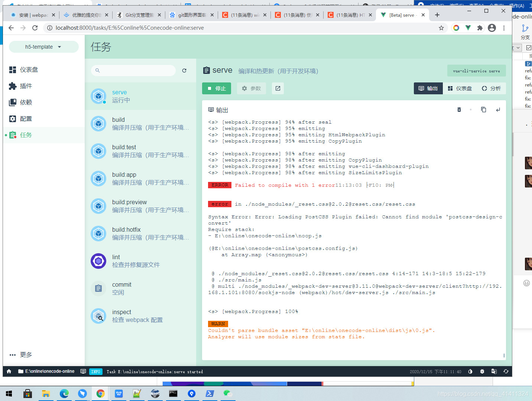The image size is (532, 401).
Task: Switch to the 优雅的提交 browser tab
Action: (86, 15)
